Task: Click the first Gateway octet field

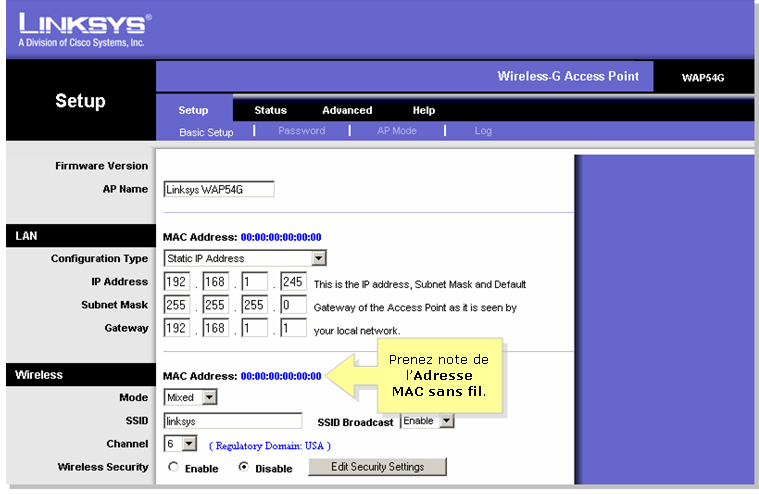Action: (176, 328)
